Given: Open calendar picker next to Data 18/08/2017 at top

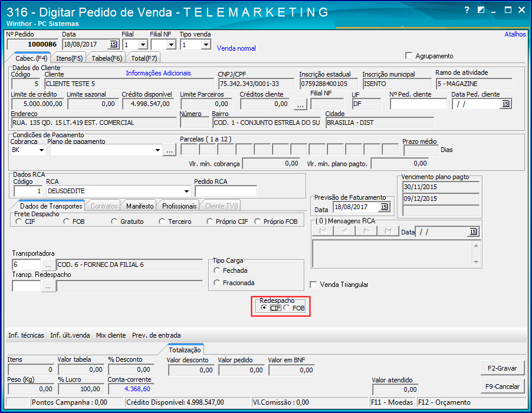Looking at the screenshot, I should [113, 44].
